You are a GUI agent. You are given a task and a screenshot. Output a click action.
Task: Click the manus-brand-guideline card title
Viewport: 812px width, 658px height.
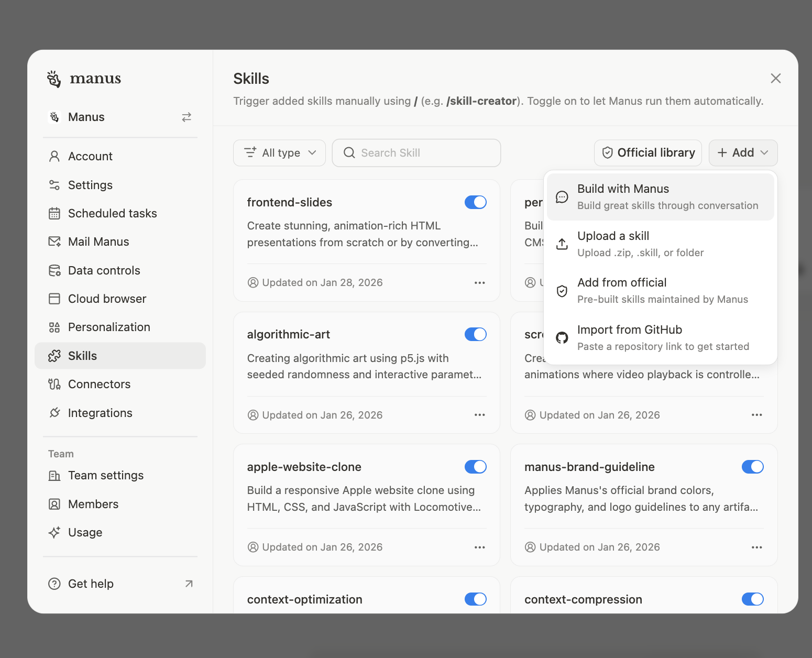point(589,467)
